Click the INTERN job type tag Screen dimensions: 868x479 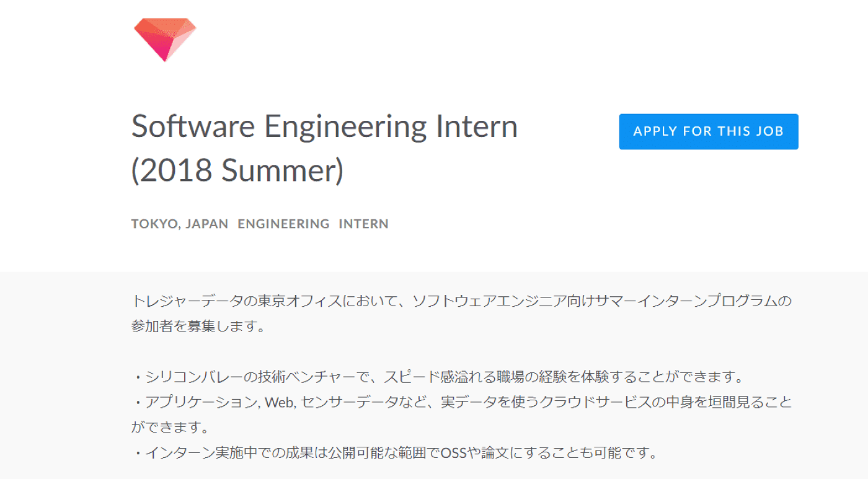coord(364,224)
